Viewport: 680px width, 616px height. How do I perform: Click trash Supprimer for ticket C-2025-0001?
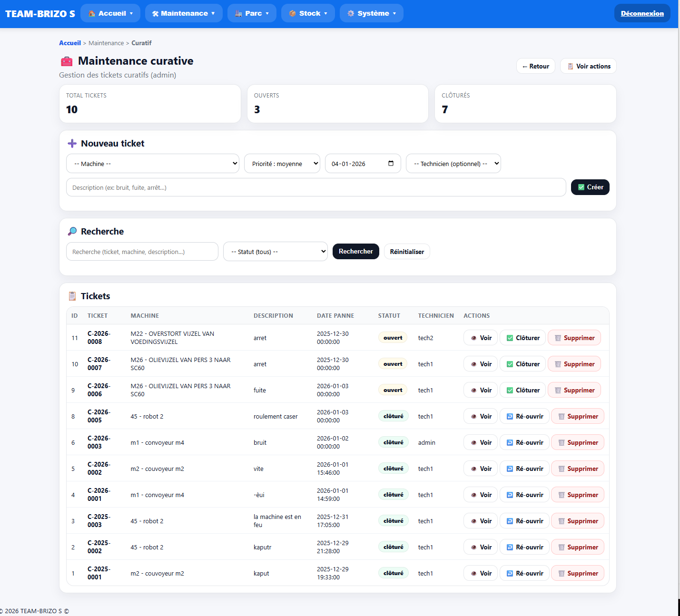pyautogui.click(x=577, y=573)
